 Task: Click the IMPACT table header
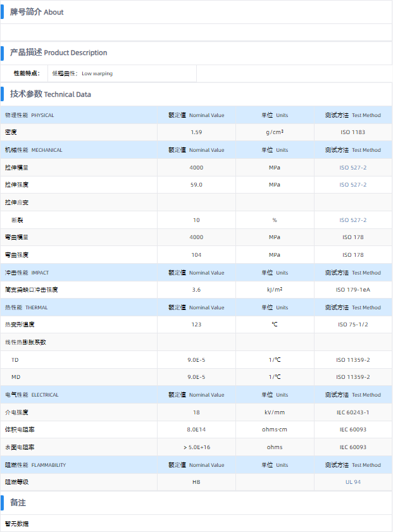[x=27, y=273]
